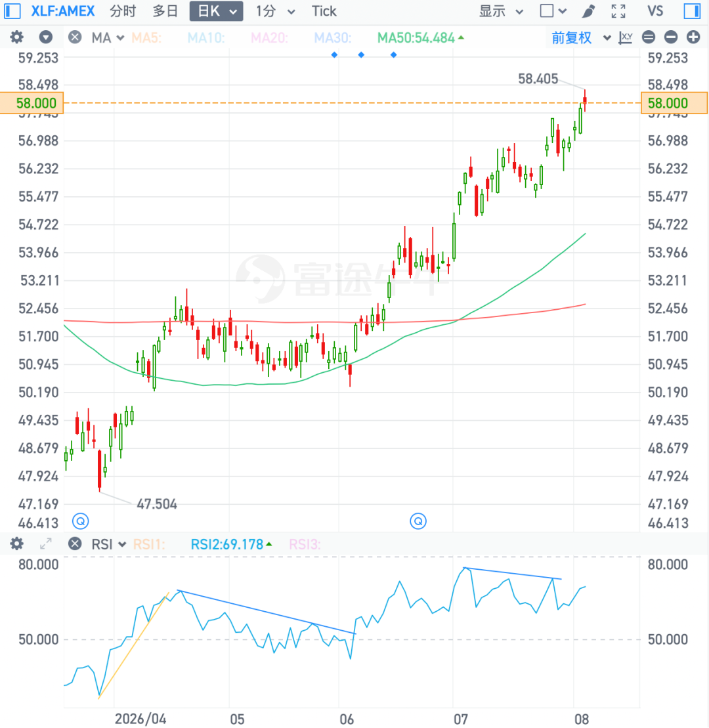Open the XLF:AMEX ticker symbol
The image size is (709, 728).
click(62, 11)
